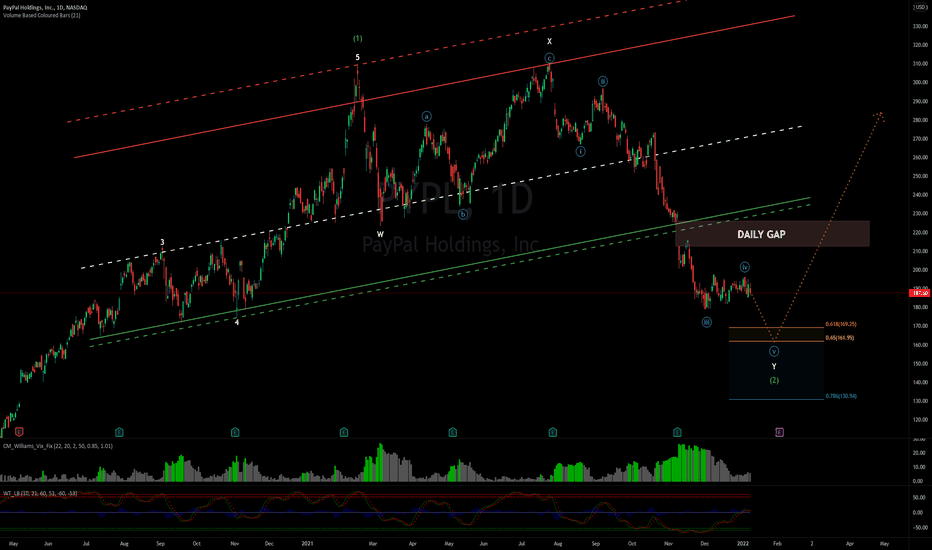Viewport: 932px width, 550px height.
Task: Open the earnings marker at November 2021
Action: (677, 432)
